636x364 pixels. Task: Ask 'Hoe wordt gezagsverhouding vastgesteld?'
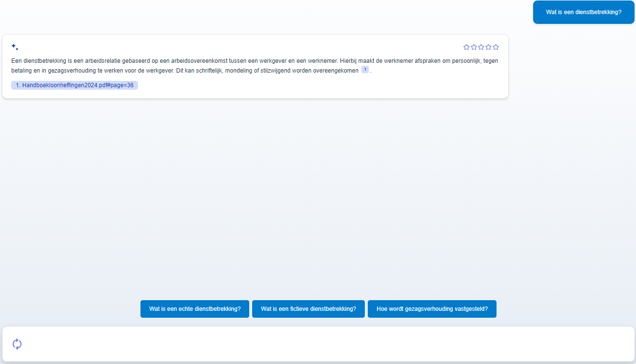[x=432, y=309]
